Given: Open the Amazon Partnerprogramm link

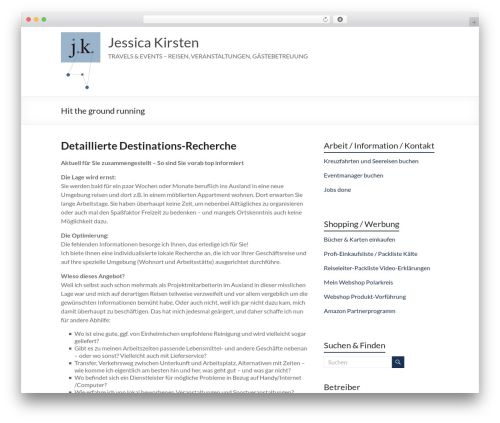Looking at the screenshot, I should (359, 311).
